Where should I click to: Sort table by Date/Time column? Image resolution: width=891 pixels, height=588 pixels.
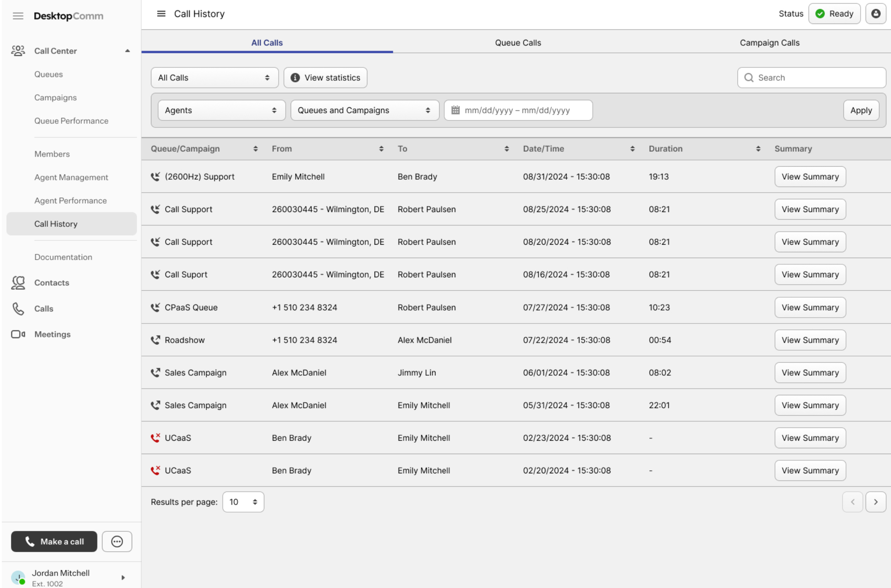tap(632, 149)
